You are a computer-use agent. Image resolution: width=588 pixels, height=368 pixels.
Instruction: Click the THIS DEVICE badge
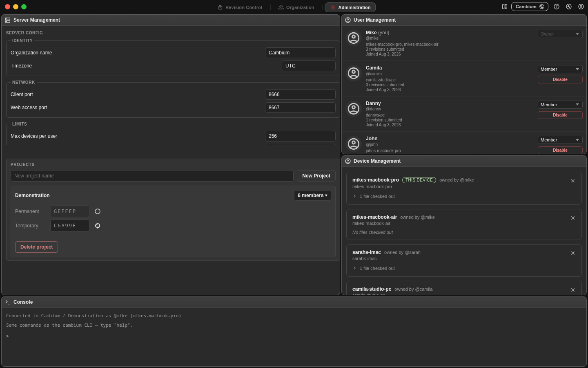(419, 180)
